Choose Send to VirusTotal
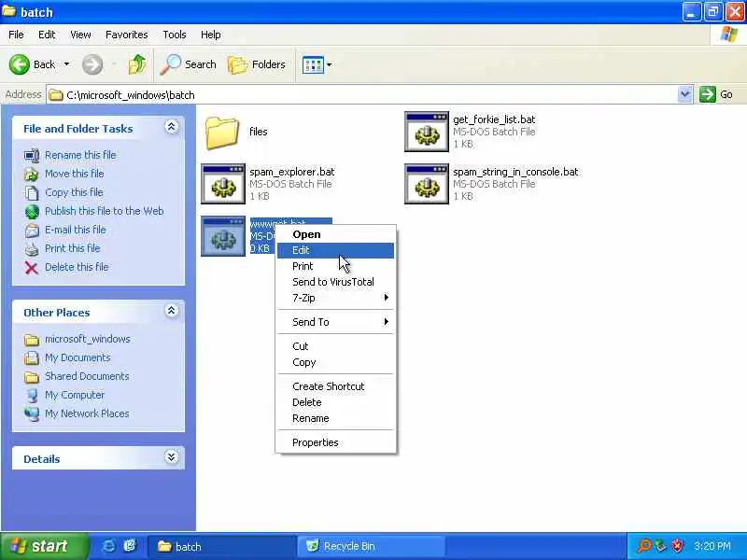 click(x=336, y=282)
